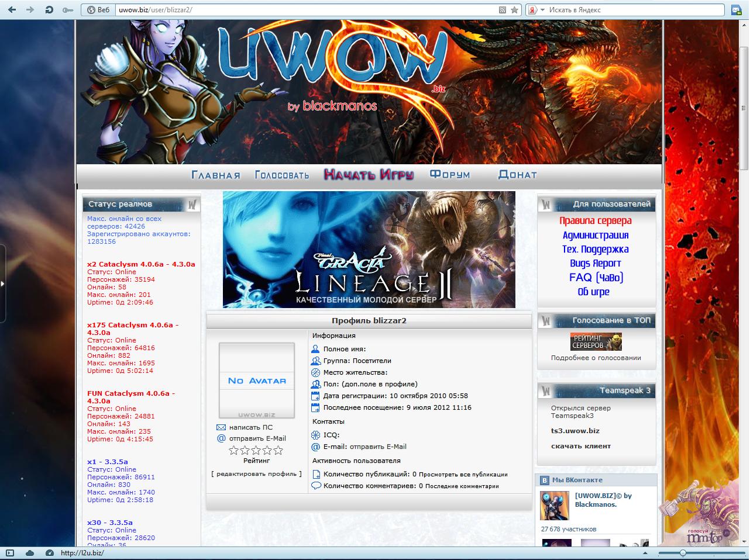Image resolution: width=750 pixels, height=560 pixels.
Task: Click the browser back arrow
Action: [x=13, y=10]
